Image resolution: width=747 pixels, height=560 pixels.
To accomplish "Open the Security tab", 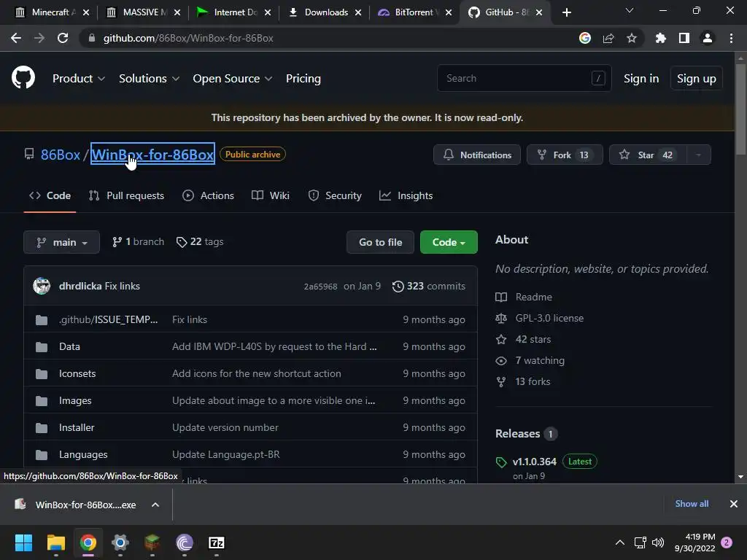I will click(335, 195).
